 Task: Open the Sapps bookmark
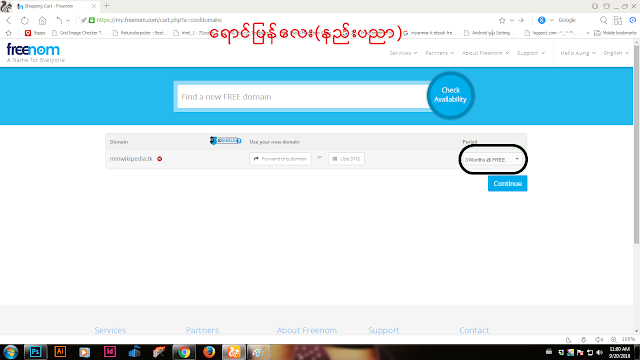[35, 33]
